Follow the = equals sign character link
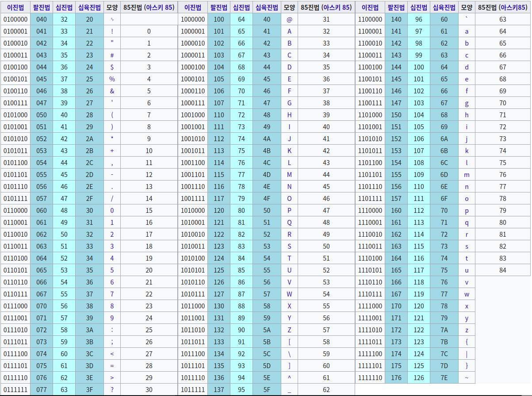This screenshot has width=532, height=396. point(112,366)
